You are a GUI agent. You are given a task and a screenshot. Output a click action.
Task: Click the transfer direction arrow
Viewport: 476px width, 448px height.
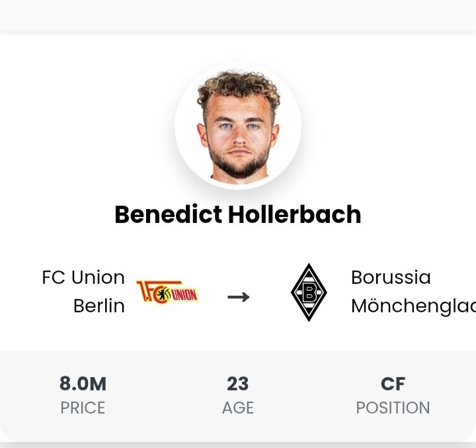click(x=239, y=297)
